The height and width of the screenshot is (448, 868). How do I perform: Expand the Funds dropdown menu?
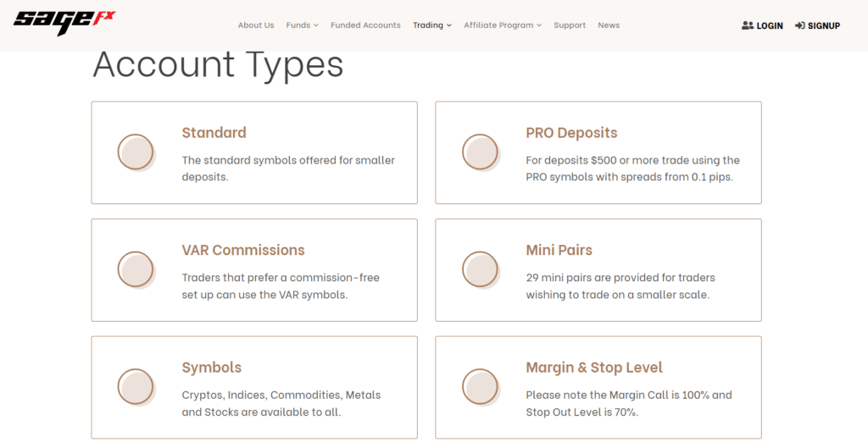tap(302, 25)
